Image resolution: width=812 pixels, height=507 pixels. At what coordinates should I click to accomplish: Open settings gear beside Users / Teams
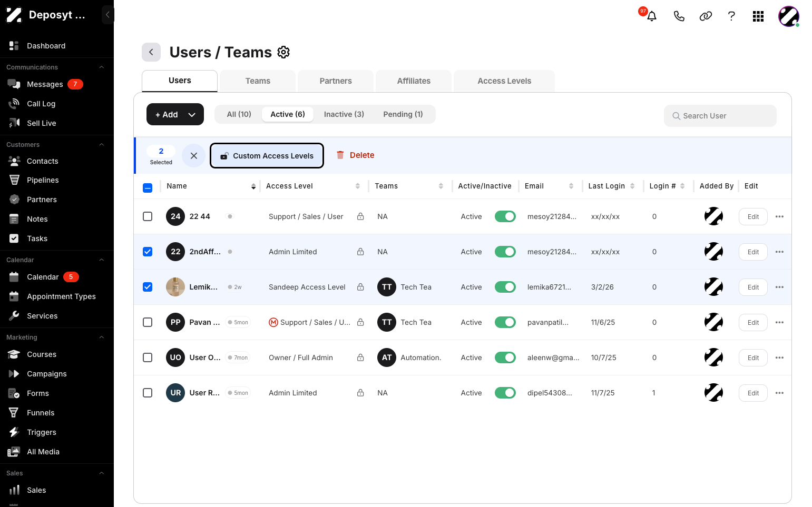283,52
